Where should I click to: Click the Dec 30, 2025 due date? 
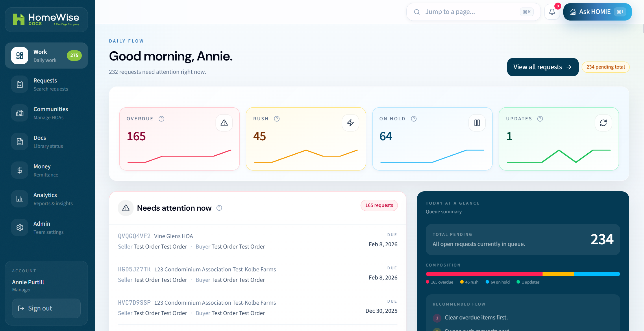click(381, 311)
